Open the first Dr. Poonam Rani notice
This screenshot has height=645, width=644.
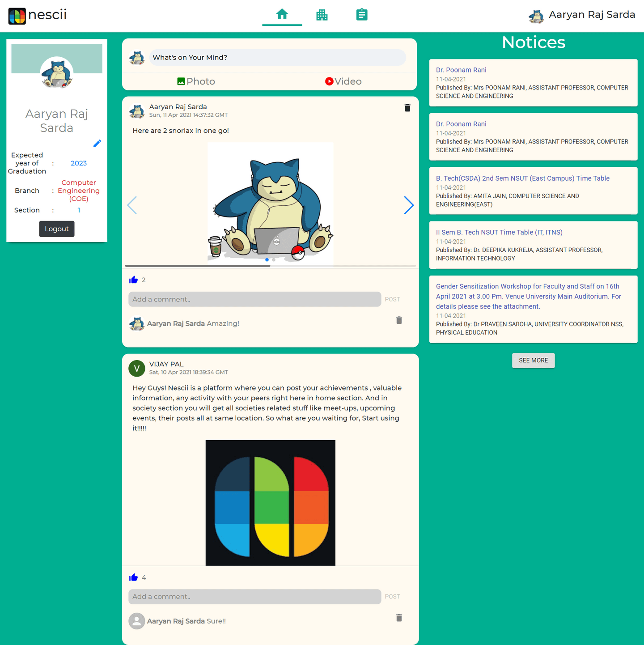tap(461, 70)
